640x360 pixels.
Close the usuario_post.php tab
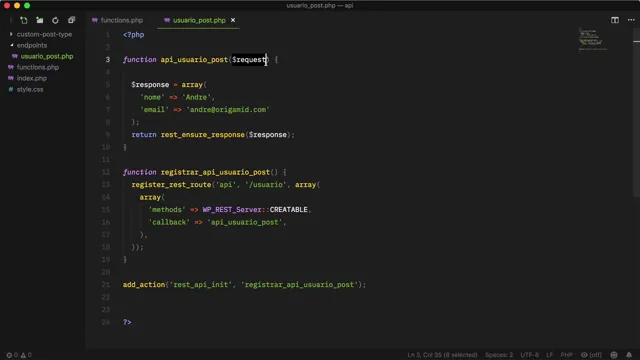pyautogui.click(x=233, y=20)
